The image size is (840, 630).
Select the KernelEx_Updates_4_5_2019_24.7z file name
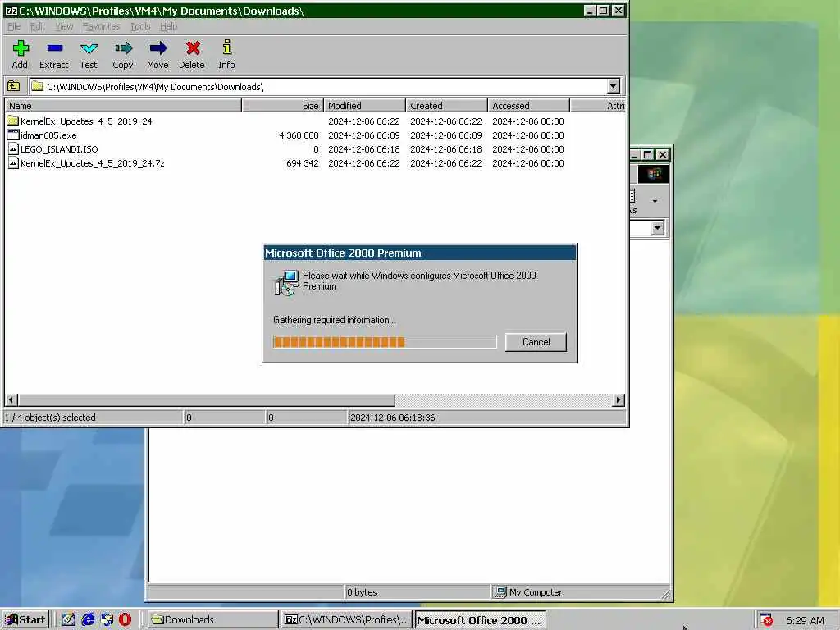92,163
